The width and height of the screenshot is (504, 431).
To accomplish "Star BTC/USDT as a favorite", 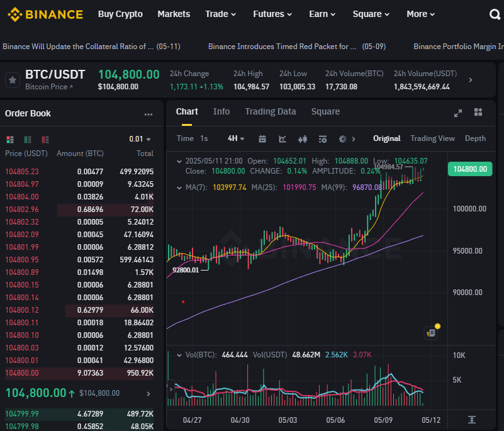I will click(x=13, y=80).
